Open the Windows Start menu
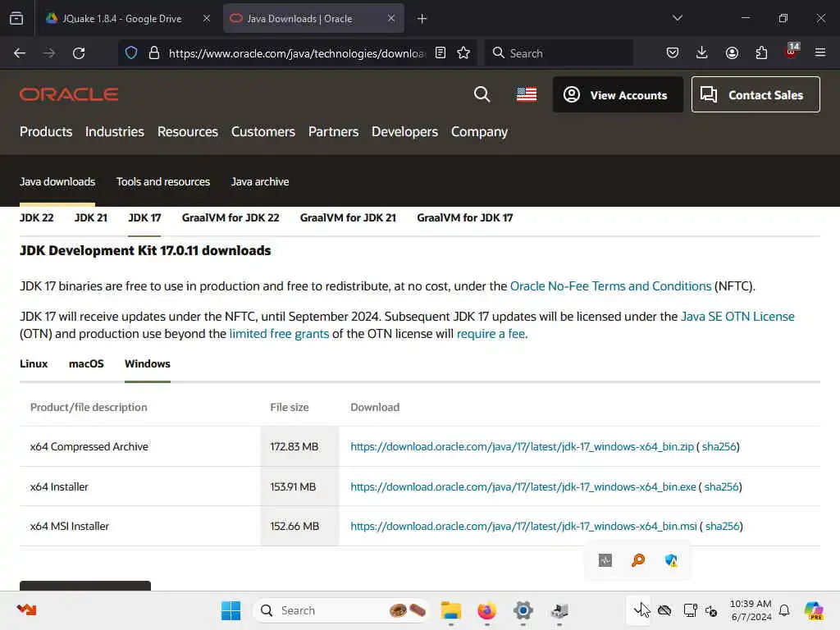 coord(231,610)
